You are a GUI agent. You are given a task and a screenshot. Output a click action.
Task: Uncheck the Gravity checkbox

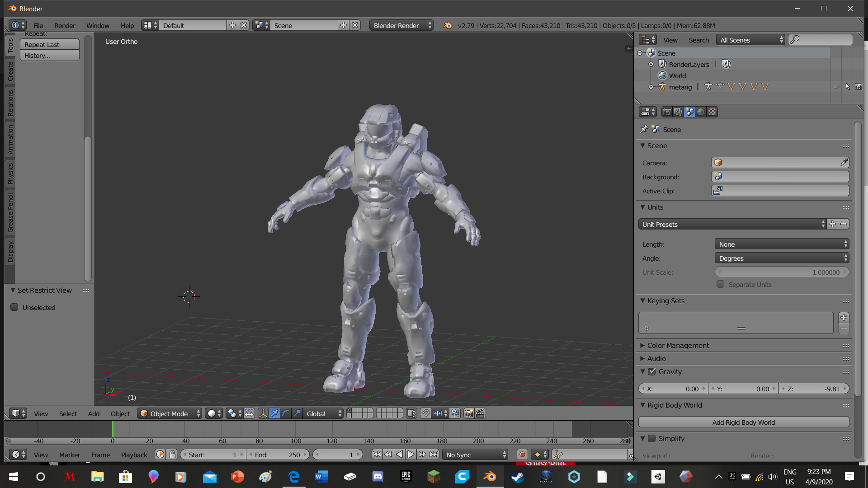click(x=652, y=371)
